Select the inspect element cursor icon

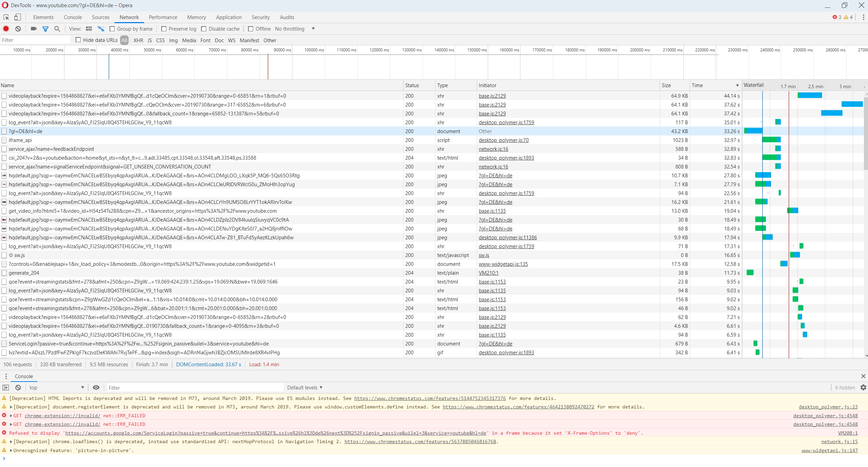click(6, 17)
